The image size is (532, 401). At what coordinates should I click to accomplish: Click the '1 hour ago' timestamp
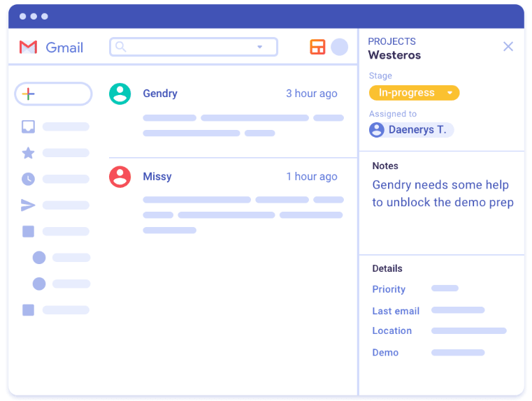point(312,176)
